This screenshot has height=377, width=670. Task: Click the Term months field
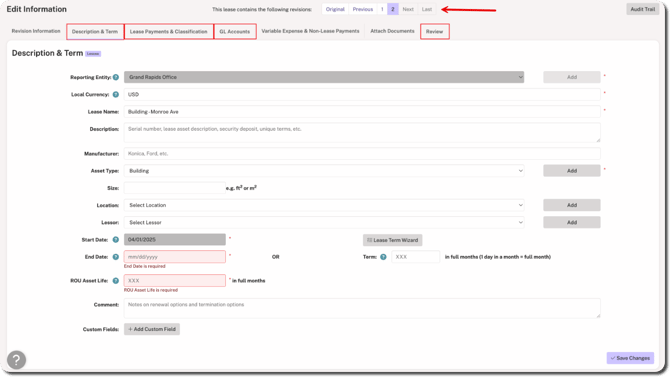click(416, 257)
